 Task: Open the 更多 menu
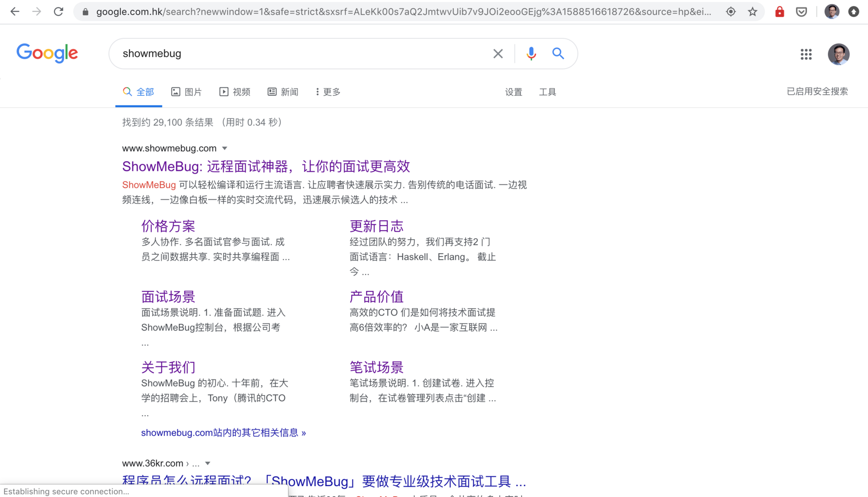point(328,92)
